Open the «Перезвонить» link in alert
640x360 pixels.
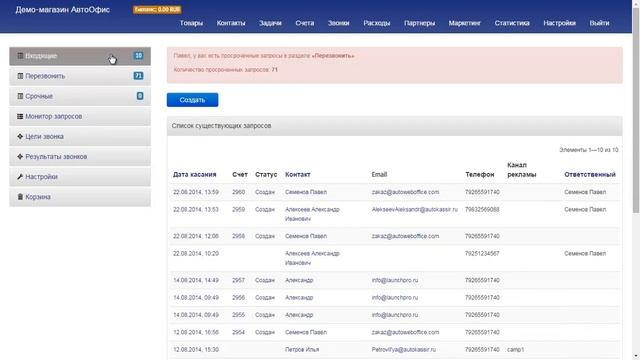[333, 56]
